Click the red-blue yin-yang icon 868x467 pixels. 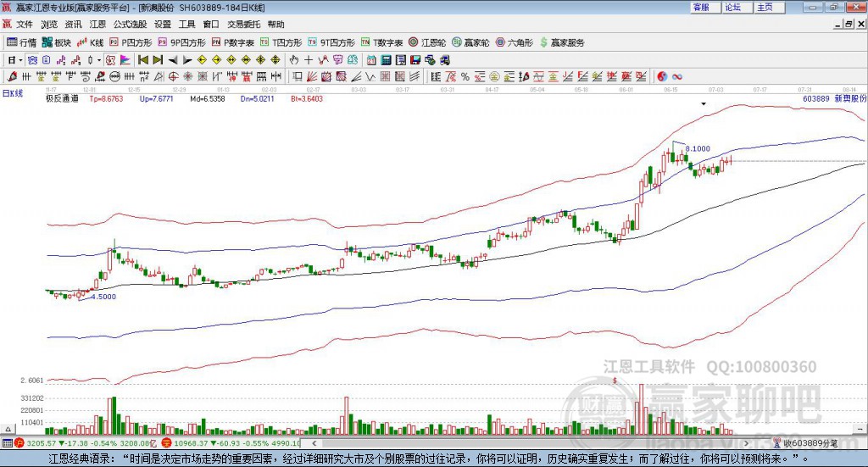pyautogui.click(x=662, y=77)
